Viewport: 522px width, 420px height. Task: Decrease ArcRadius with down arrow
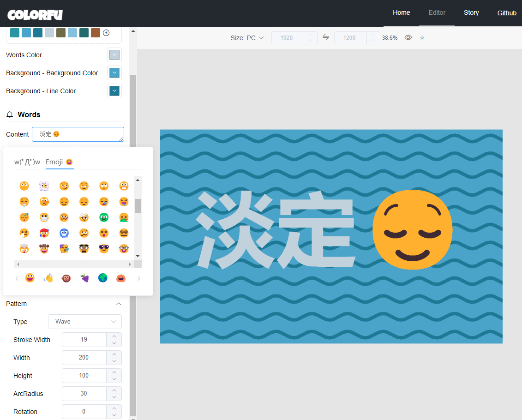(114, 397)
